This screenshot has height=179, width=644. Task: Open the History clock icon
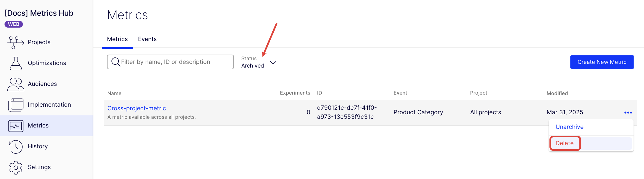point(16,147)
